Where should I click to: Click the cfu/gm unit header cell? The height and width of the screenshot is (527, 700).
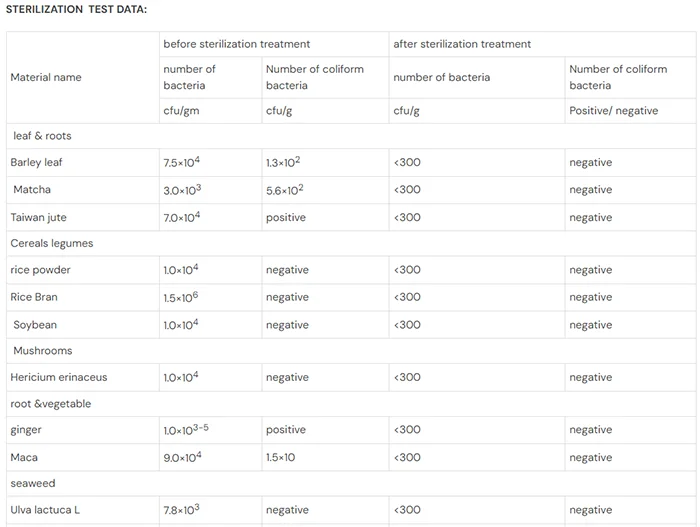[210, 111]
